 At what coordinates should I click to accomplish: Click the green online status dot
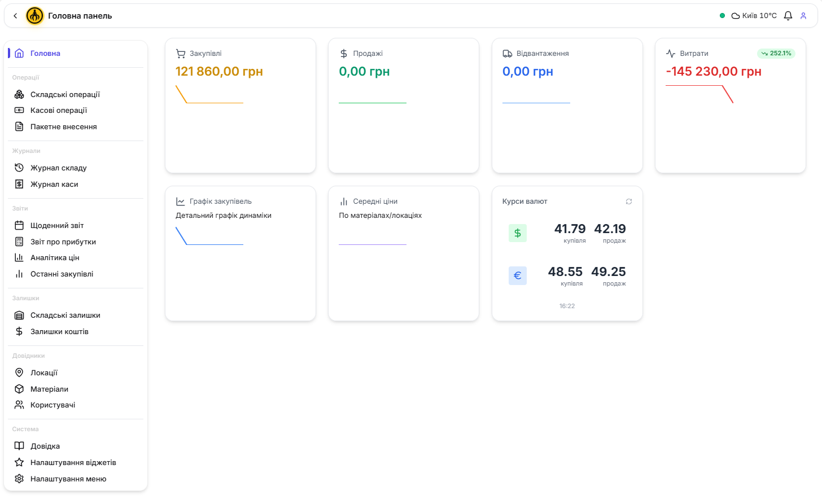click(x=722, y=16)
